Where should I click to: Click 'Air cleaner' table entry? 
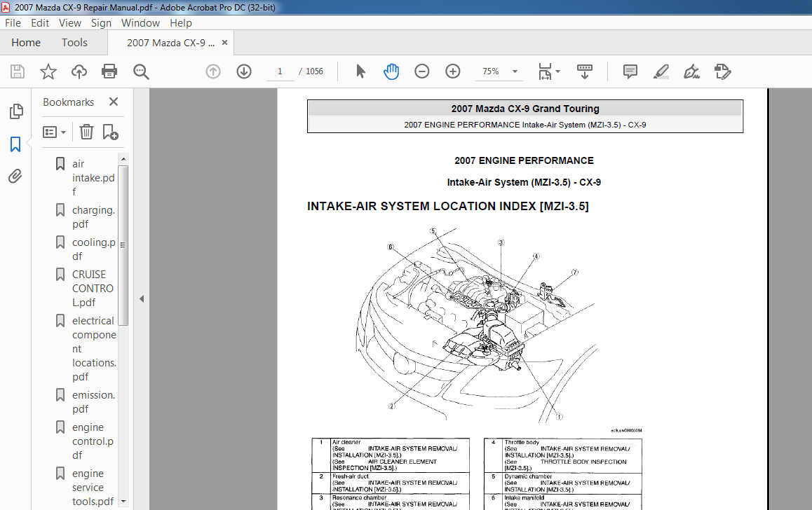[346, 442]
